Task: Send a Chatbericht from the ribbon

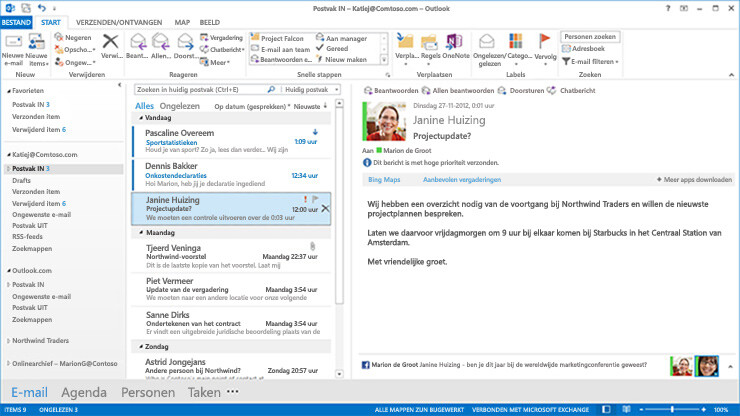Action: pyautogui.click(x=222, y=50)
